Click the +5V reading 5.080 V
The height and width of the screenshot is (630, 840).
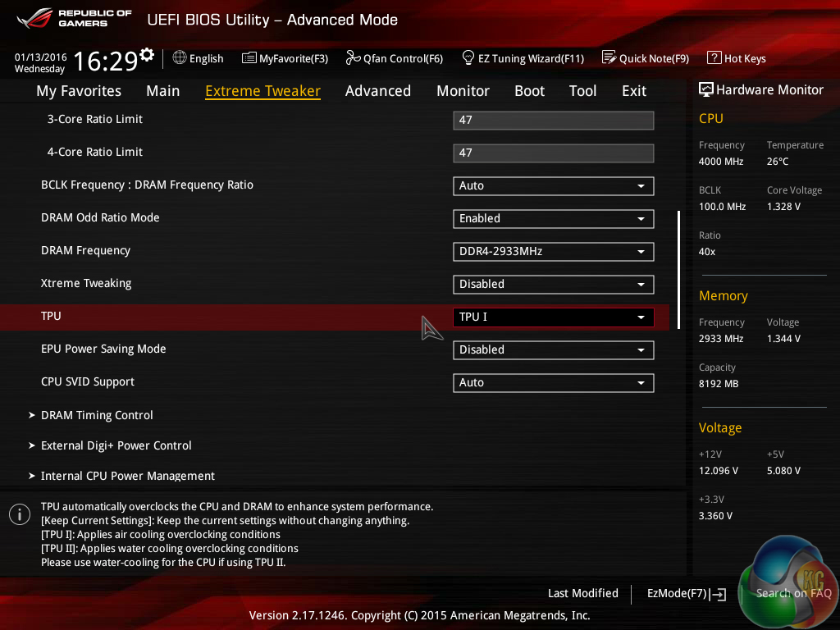pos(783,470)
